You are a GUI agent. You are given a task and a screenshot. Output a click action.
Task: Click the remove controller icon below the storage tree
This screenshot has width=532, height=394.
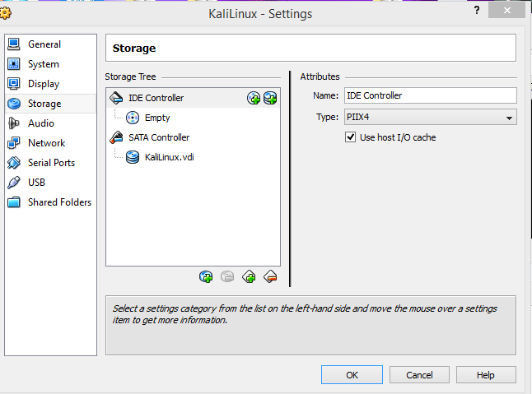[x=270, y=276]
